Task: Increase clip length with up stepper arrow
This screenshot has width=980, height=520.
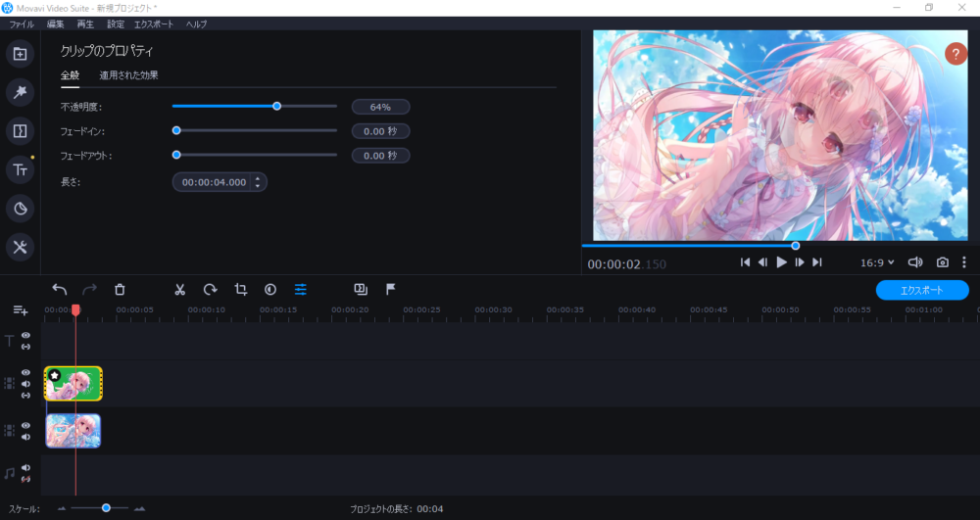Action: (x=258, y=178)
